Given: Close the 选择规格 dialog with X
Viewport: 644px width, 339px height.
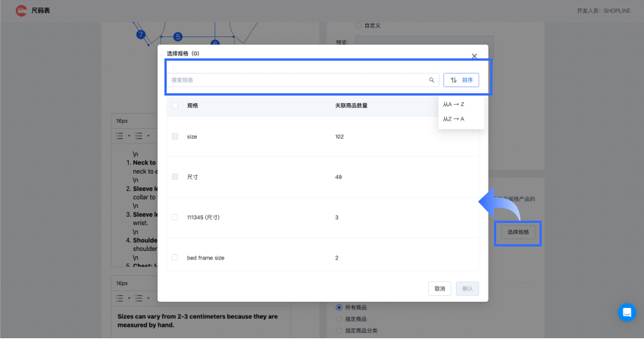Looking at the screenshot, I should click(x=474, y=56).
